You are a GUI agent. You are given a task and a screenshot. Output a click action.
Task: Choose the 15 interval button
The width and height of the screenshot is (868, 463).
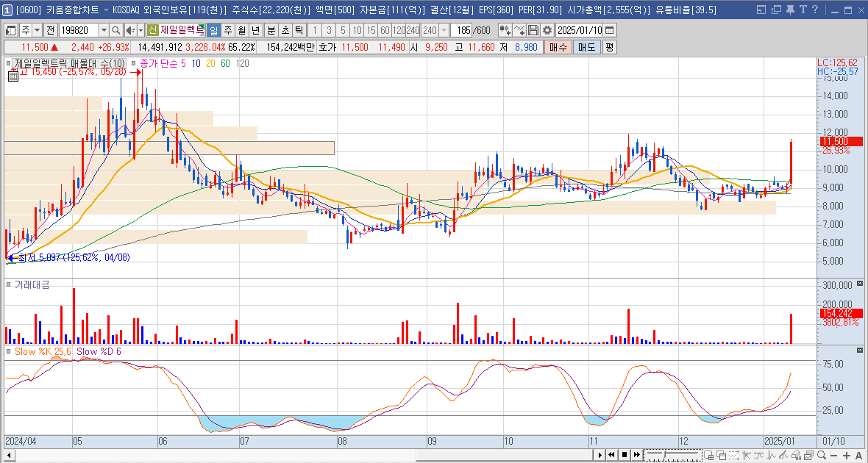pos(371,30)
